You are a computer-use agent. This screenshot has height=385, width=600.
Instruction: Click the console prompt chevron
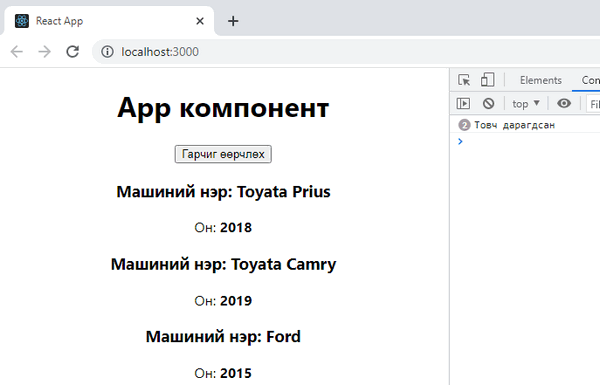pyautogui.click(x=460, y=142)
